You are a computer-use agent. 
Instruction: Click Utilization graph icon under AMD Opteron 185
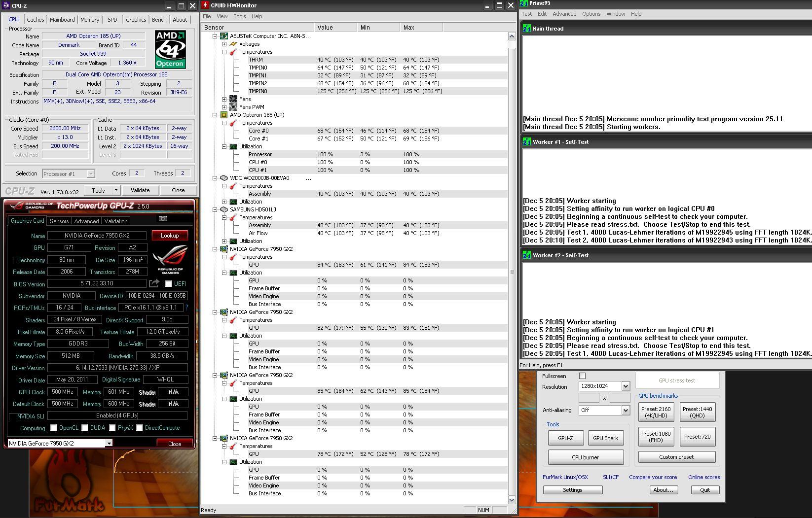point(233,146)
